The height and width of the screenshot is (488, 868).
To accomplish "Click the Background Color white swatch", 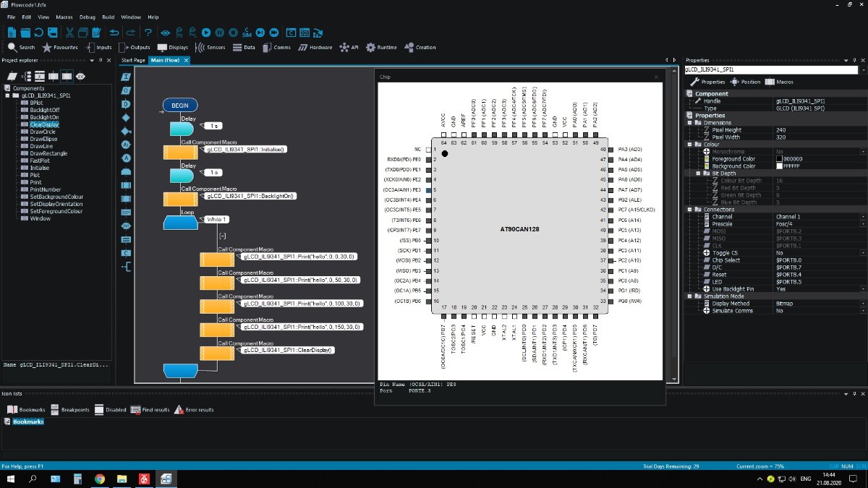I will click(x=779, y=166).
